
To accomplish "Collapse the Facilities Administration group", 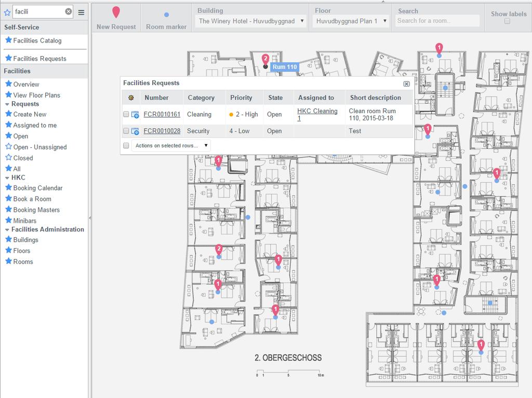I will [7, 229].
